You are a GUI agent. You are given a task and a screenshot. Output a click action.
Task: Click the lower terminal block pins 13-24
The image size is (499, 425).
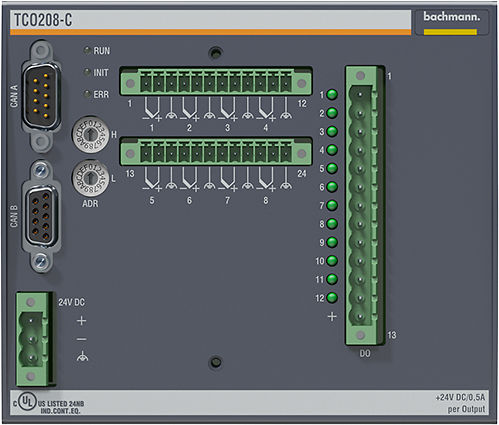click(x=216, y=152)
